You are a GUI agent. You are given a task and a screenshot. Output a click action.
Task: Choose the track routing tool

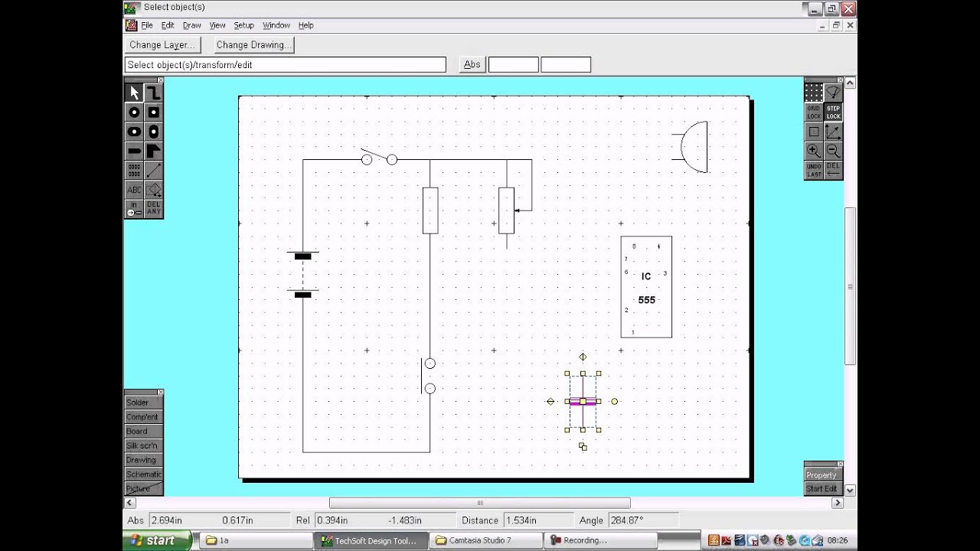(x=153, y=93)
